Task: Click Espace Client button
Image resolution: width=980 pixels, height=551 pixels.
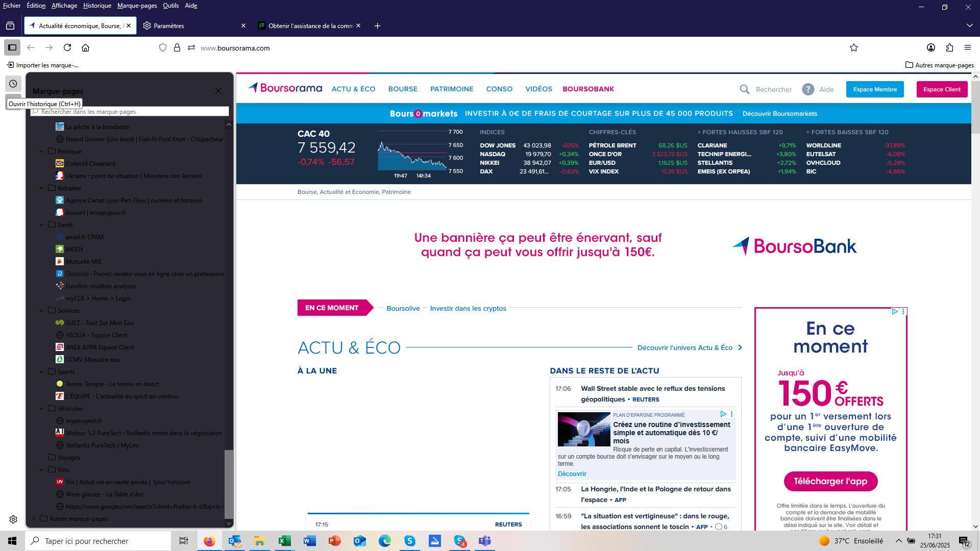Action: (x=942, y=89)
